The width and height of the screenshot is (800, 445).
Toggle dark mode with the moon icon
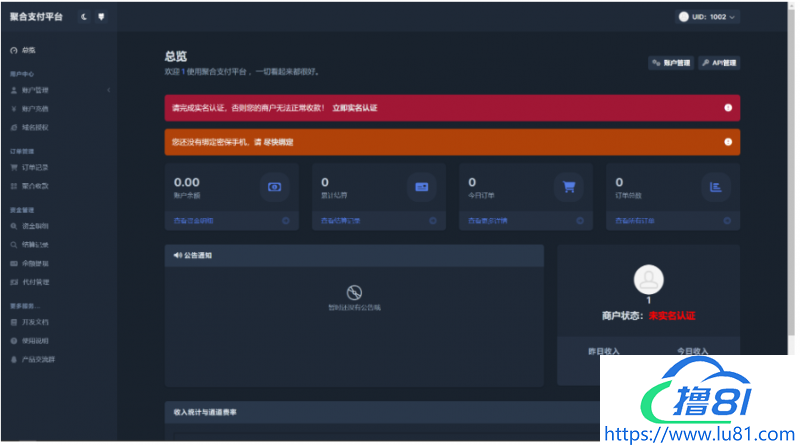coord(84,17)
